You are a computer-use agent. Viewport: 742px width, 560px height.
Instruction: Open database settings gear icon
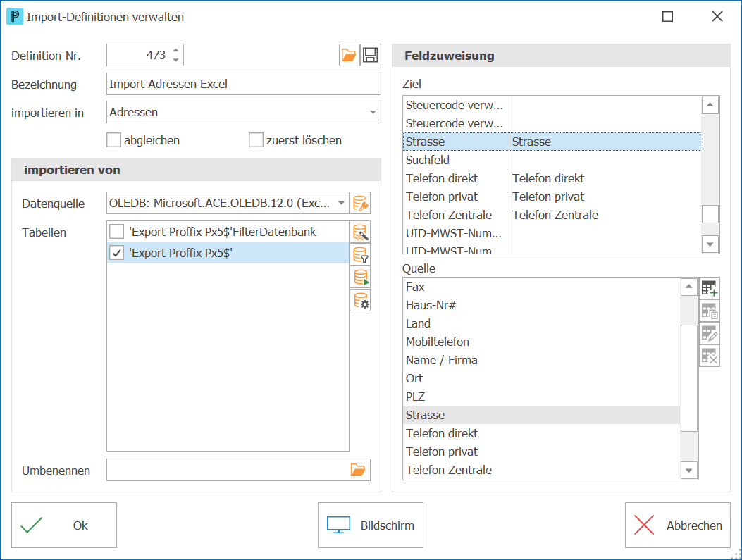click(x=360, y=300)
